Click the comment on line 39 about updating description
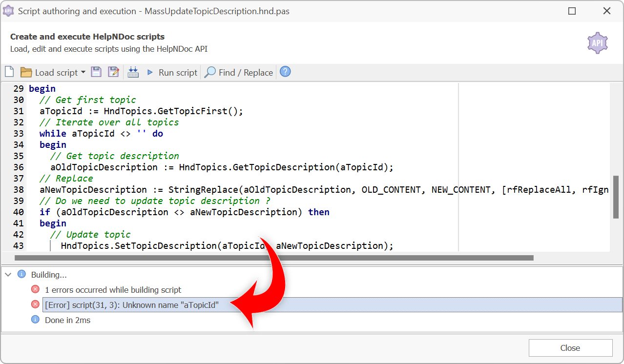 pos(155,201)
